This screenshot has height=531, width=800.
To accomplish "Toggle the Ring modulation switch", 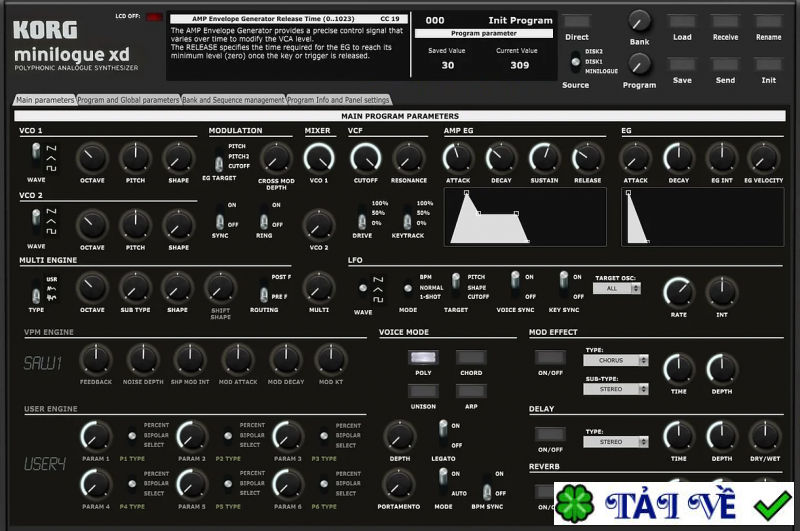I will click(264, 216).
